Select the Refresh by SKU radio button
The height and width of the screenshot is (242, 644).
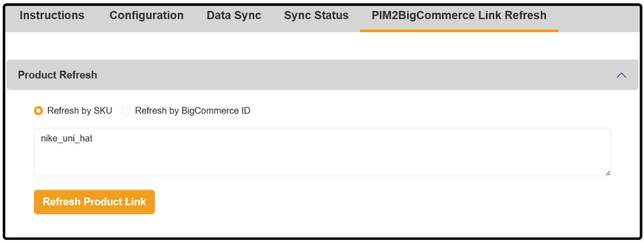[x=38, y=111]
